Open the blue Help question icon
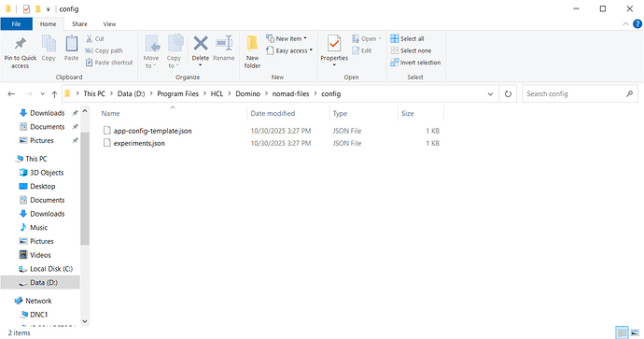This screenshot has height=339, width=644. tap(637, 24)
